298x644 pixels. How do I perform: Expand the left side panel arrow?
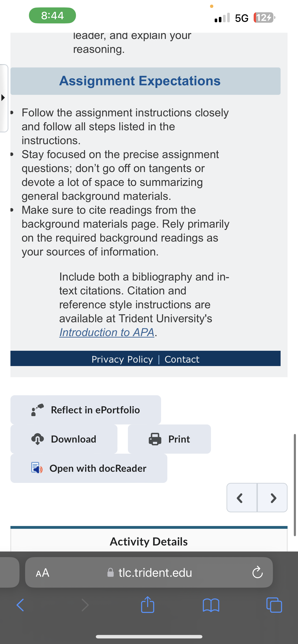[x=3, y=98]
